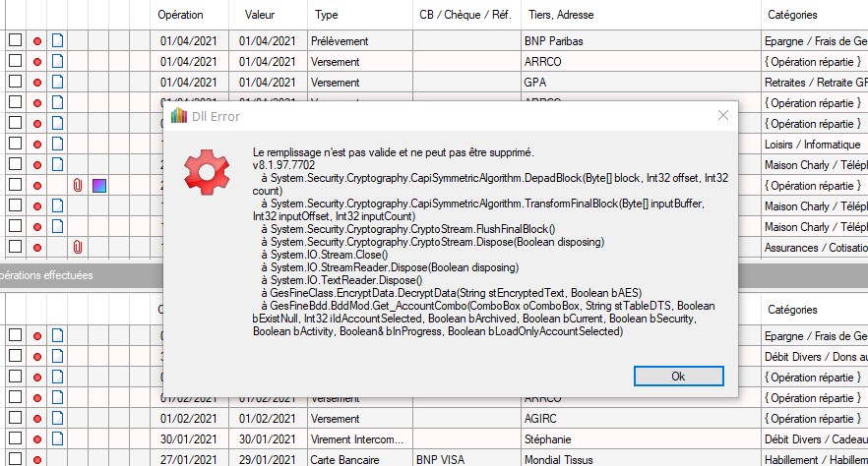The width and height of the screenshot is (868, 466).
Task: Click the red status dot on the BNP Paribas row
Action: point(37,41)
